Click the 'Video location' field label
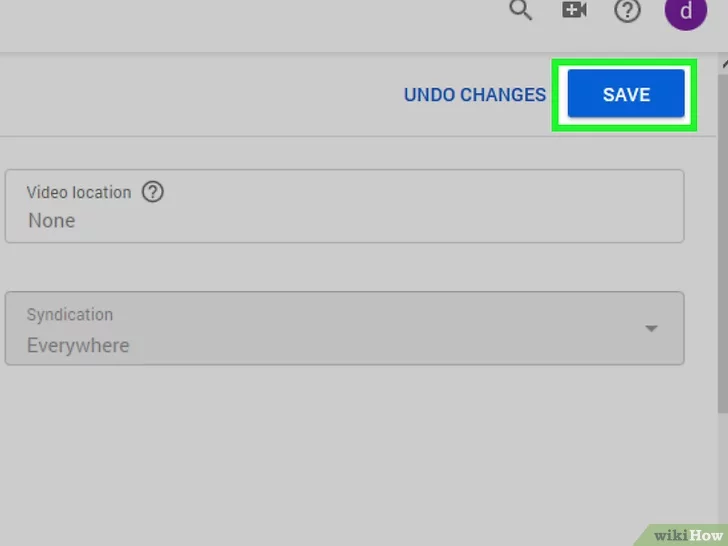The image size is (728, 546). [79, 192]
